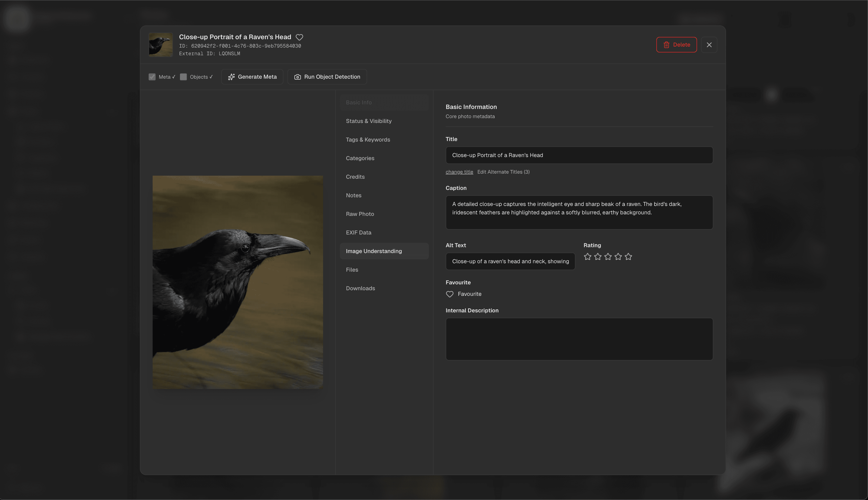Screen dimensions: 868x500
Task: Click the trash Delete button
Action: click(x=676, y=45)
